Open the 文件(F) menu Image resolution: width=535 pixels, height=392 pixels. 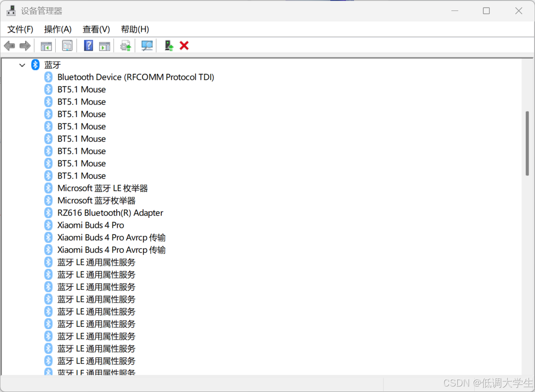20,29
